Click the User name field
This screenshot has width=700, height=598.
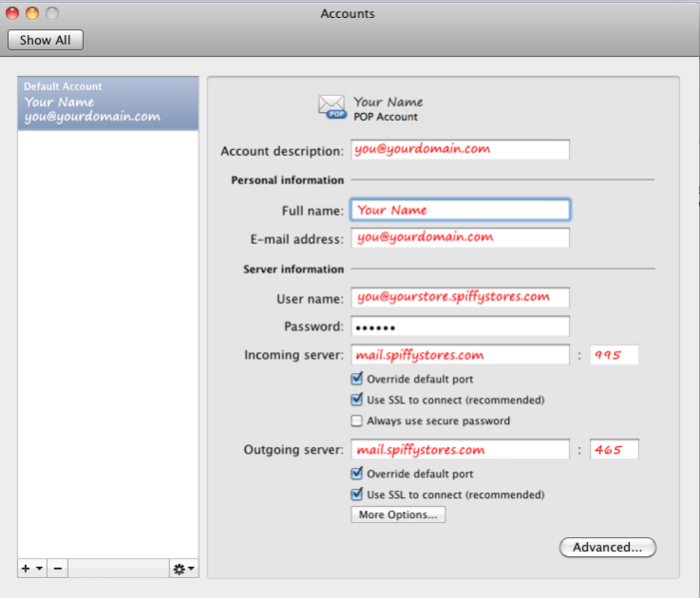point(459,298)
